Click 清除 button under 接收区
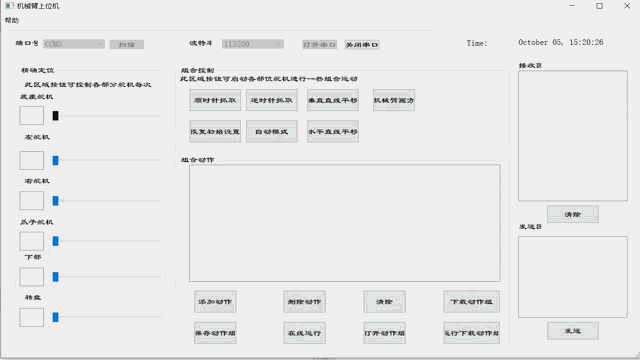Screen dimensions: 640x360 click(573, 214)
